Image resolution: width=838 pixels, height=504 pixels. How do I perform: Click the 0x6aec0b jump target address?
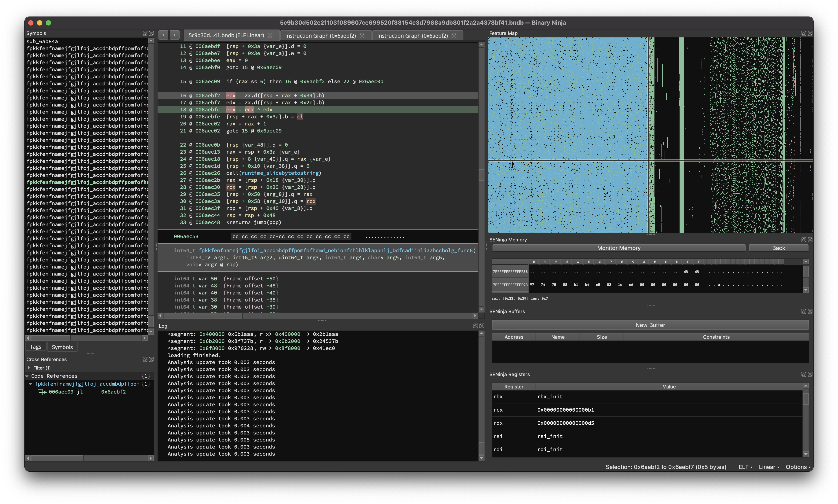tap(371, 81)
